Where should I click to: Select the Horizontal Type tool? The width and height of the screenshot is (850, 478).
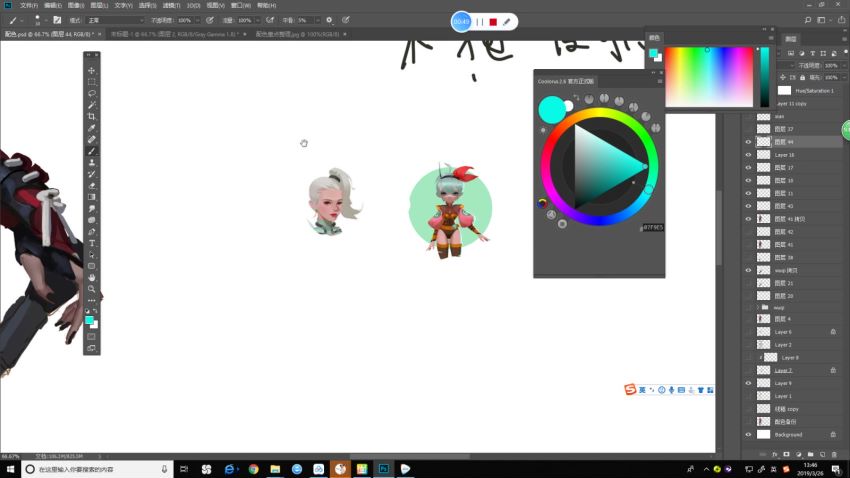[92, 243]
